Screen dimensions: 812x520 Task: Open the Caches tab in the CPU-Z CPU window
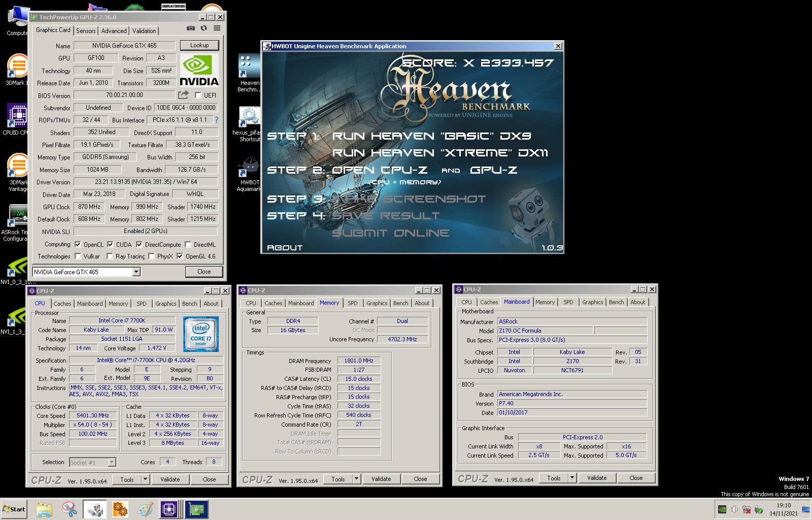[62, 304]
